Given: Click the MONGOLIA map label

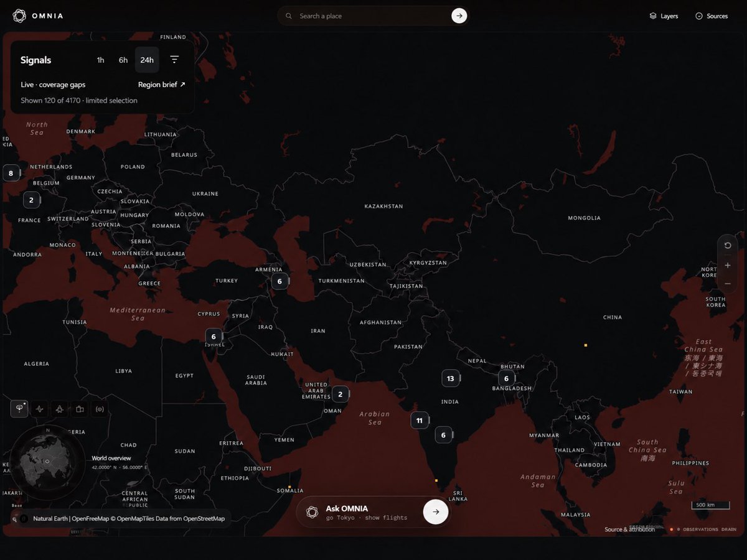Looking at the screenshot, I should click(x=585, y=218).
